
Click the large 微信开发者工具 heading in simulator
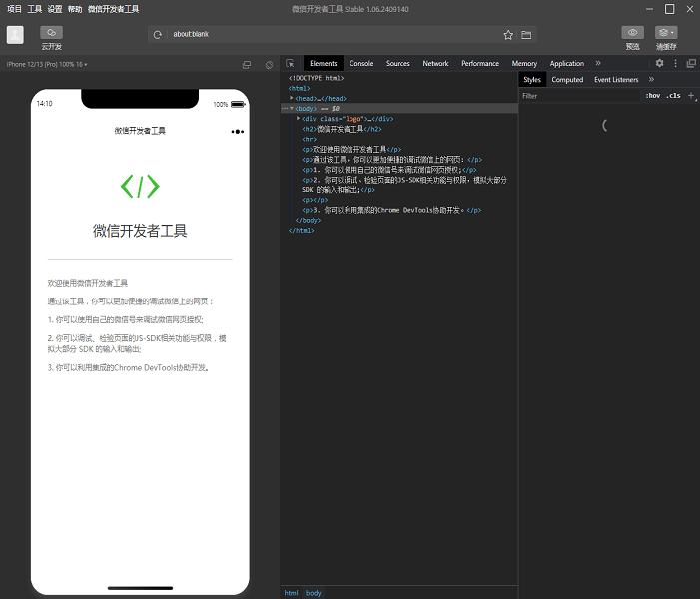tap(140, 231)
